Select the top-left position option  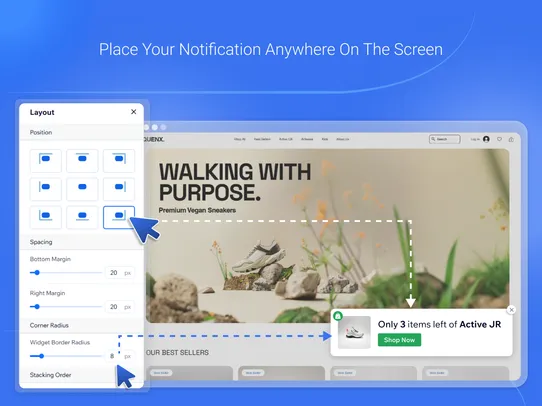(46, 161)
